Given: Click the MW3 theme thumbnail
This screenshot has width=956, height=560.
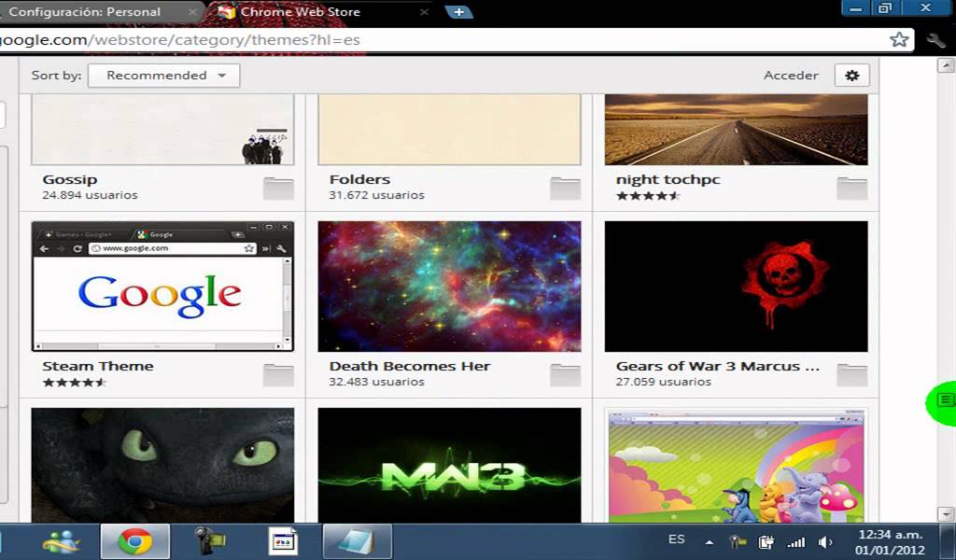Looking at the screenshot, I should click(x=449, y=465).
